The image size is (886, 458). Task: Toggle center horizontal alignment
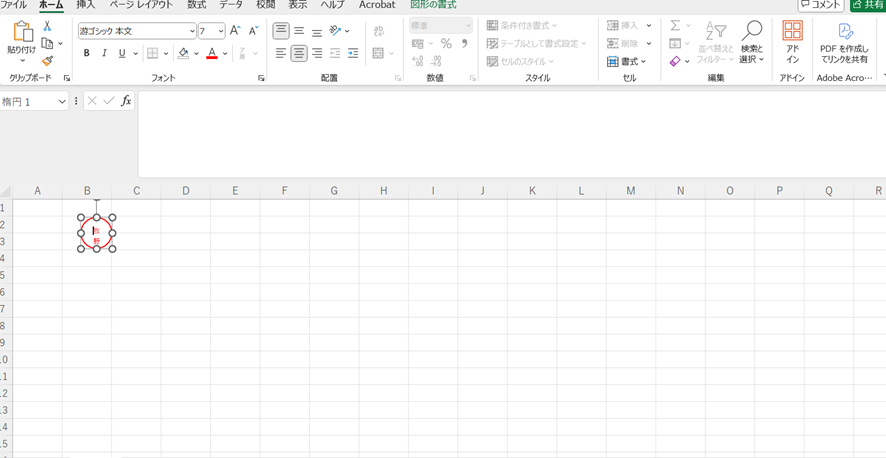point(299,54)
